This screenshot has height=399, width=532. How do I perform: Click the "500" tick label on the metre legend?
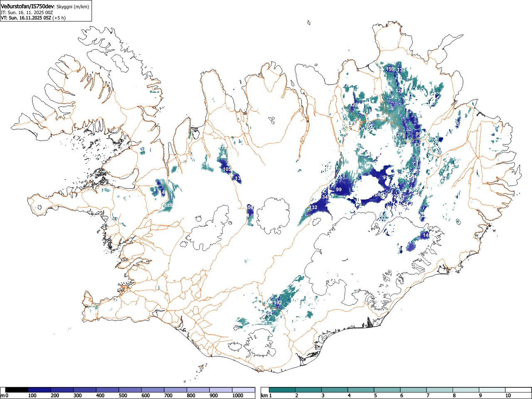[x=123, y=396]
